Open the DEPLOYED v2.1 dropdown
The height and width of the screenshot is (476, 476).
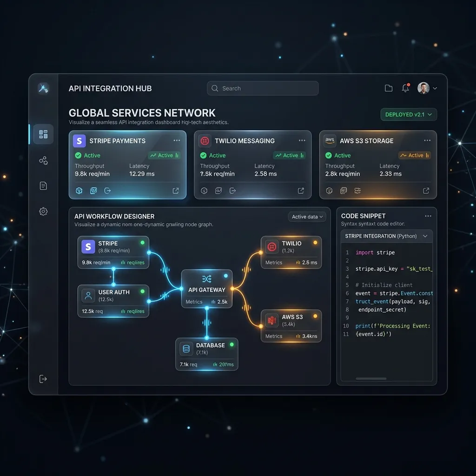409,114
